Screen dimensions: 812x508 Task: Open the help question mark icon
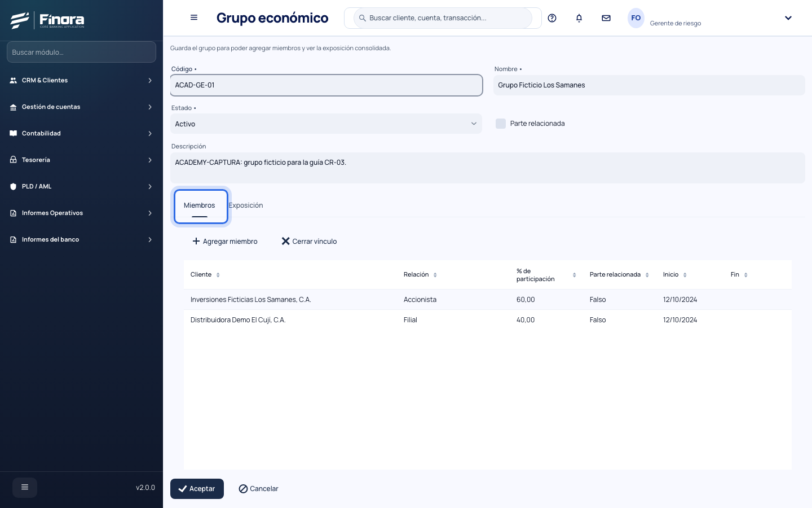coord(552,18)
